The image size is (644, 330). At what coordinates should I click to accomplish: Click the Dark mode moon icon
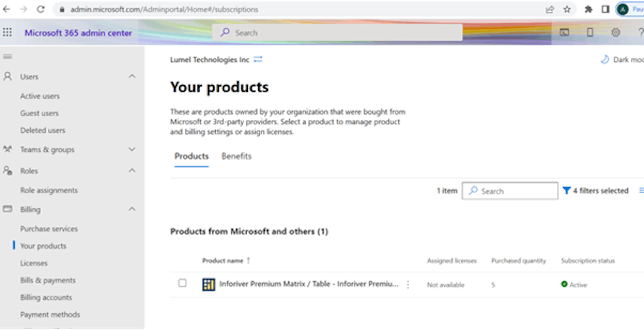[605, 59]
